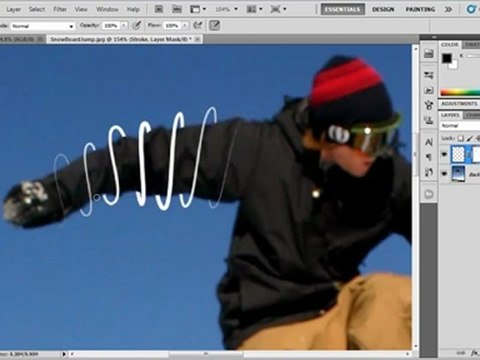Open the Select menu
Viewport: 480px width, 360px height.
[37, 9]
